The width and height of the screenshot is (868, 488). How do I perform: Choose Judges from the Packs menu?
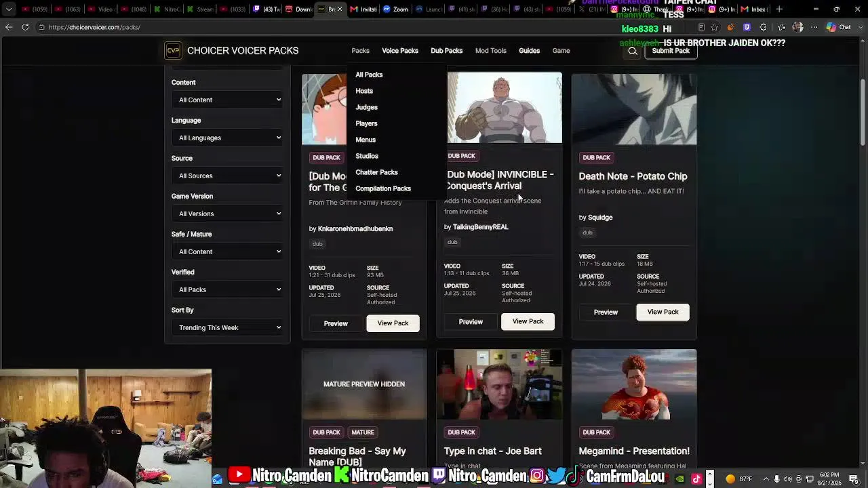pyautogui.click(x=366, y=107)
